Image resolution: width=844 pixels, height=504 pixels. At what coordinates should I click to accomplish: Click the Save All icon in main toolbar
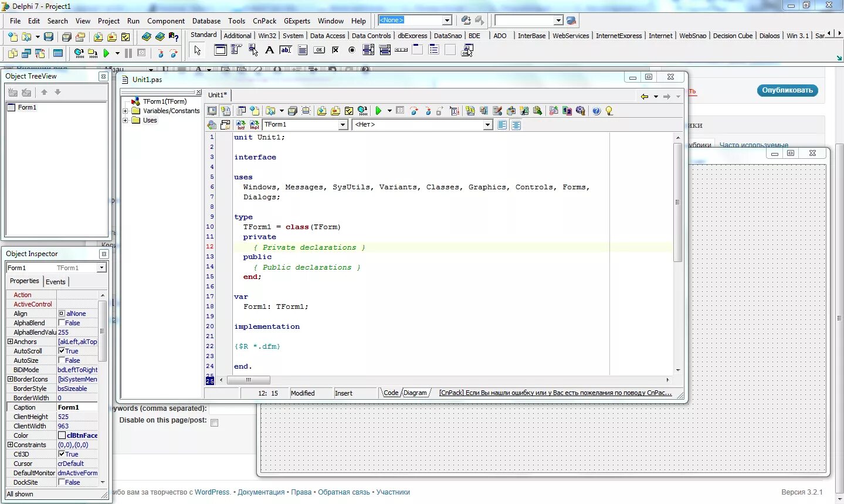pos(67,37)
